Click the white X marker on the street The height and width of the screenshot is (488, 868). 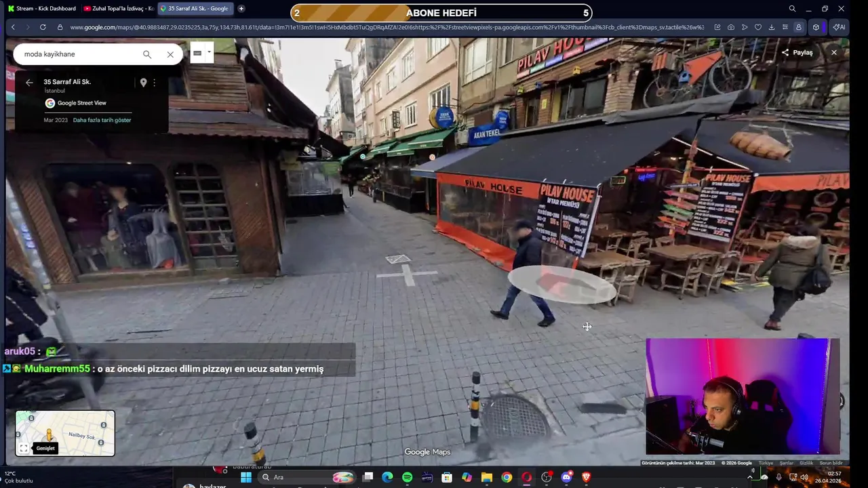coord(407,274)
